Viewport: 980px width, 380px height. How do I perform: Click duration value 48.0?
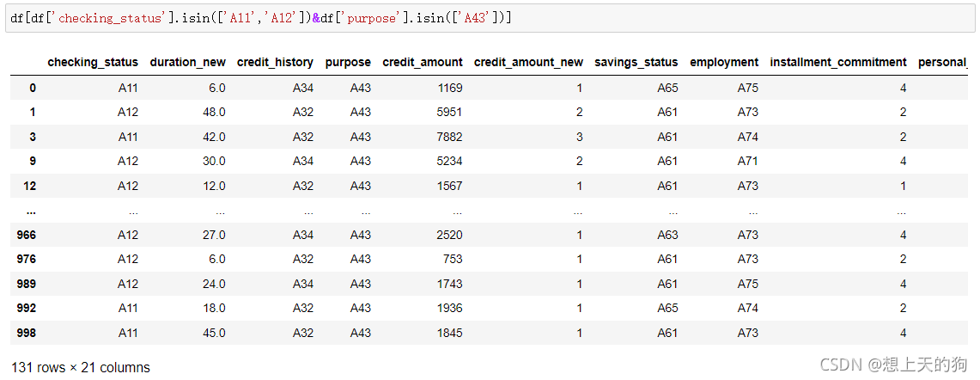tap(213, 112)
